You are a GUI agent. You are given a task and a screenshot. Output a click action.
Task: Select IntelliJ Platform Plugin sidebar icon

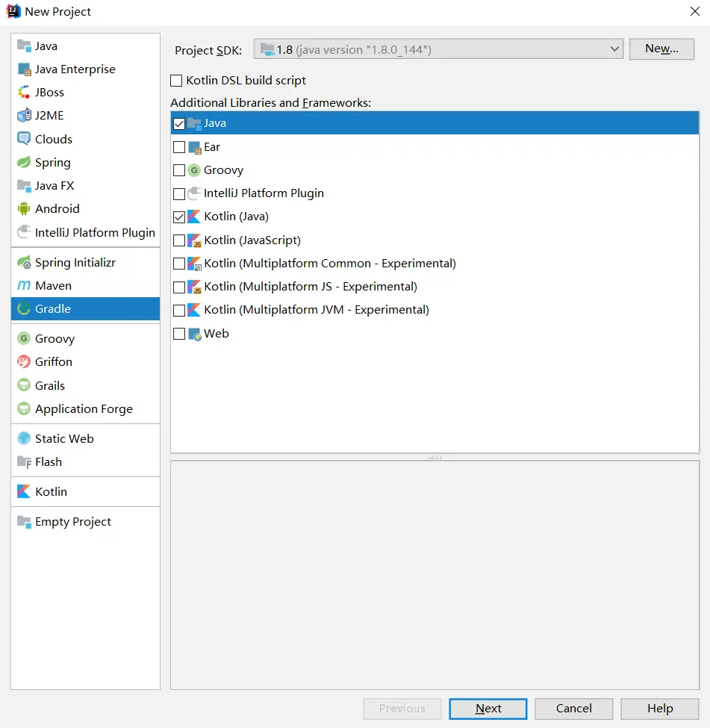[x=24, y=231]
